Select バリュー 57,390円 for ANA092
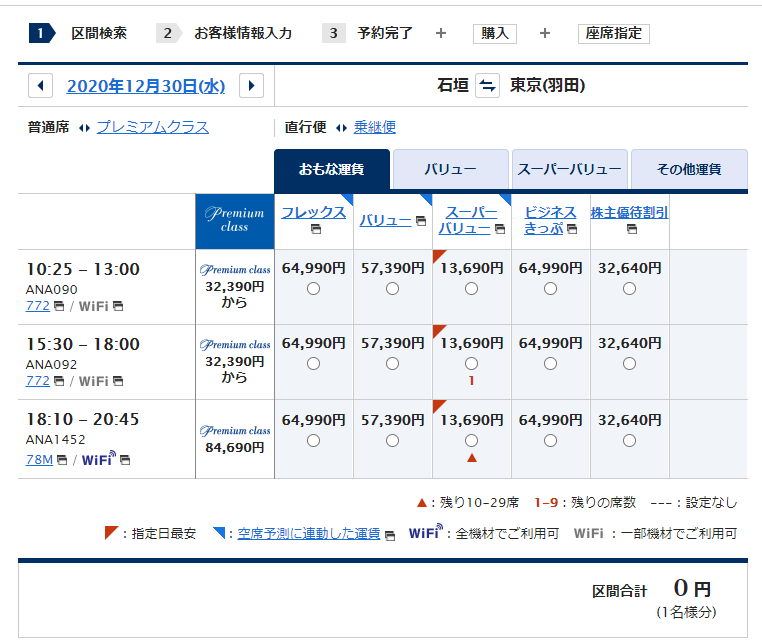This screenshot has height=644, width=762. click(x=392, y=364)
